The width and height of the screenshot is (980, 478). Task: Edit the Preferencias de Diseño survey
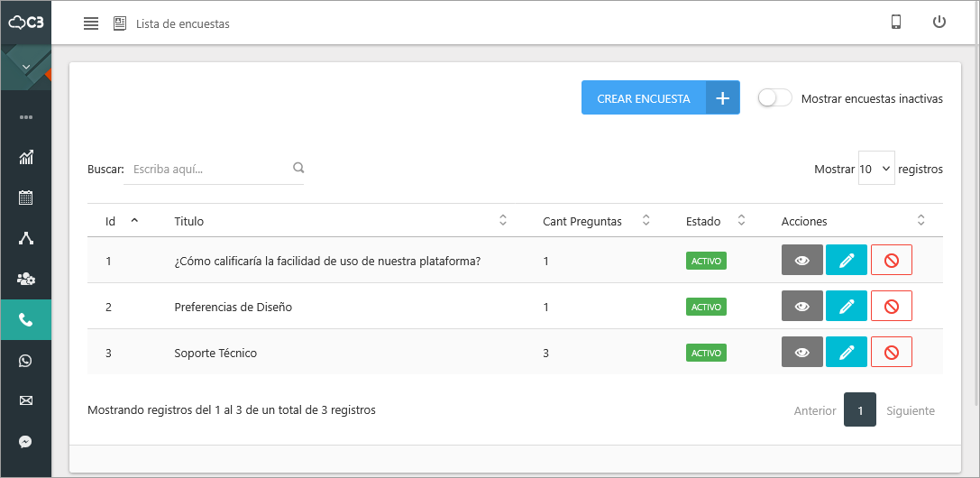tap(846, 307)
